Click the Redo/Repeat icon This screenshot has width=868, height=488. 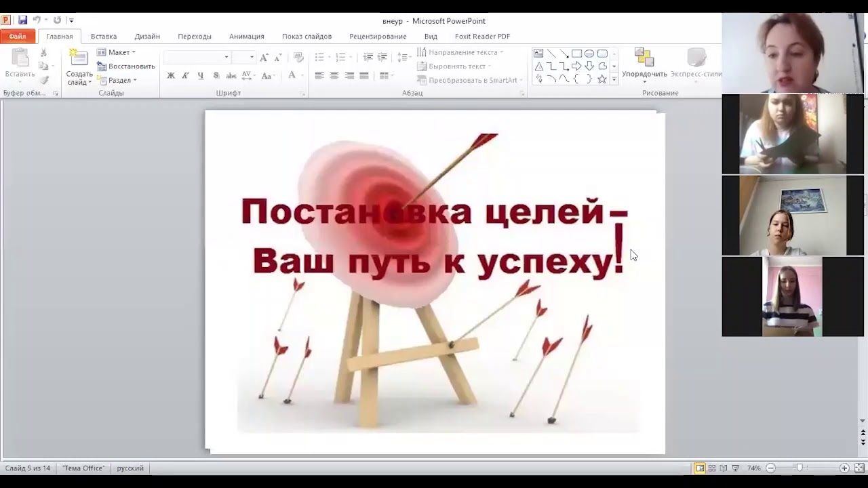[57, 20]
